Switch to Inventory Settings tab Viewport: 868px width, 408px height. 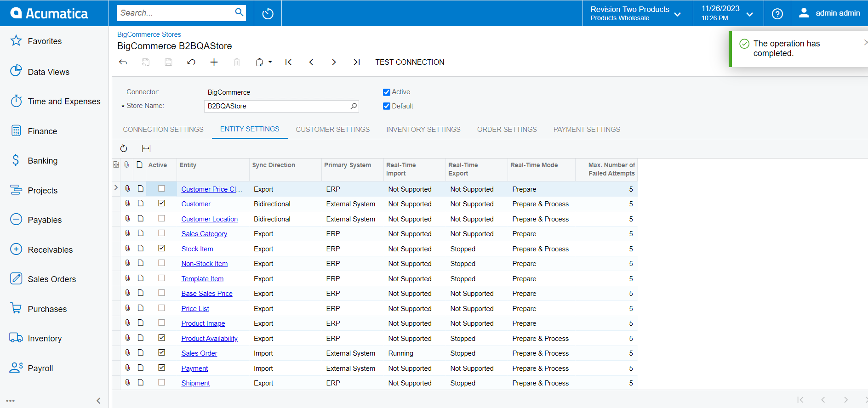click(x=423, y=130)
